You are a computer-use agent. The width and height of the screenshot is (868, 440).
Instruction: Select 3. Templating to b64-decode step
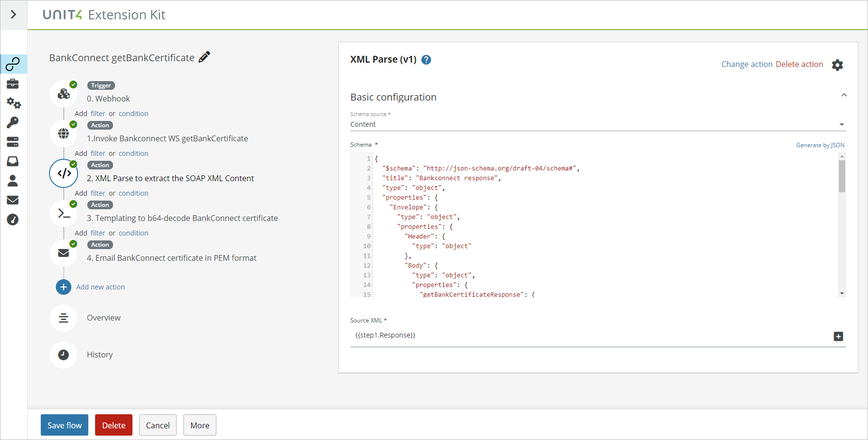tap(182, 218)
